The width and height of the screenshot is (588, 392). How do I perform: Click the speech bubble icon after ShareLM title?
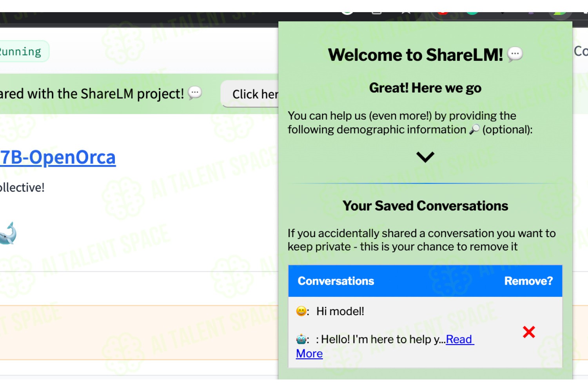(x=515, y=54)
